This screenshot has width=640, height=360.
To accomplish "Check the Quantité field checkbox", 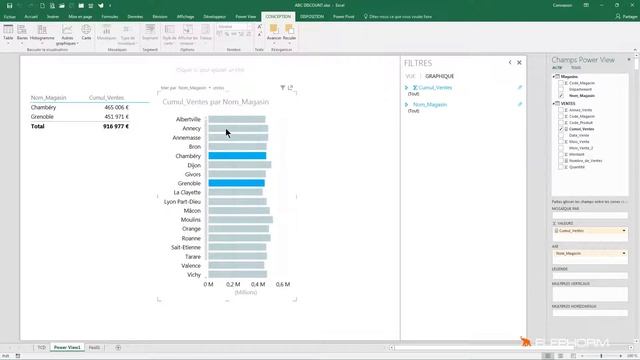I will point(561,167).
